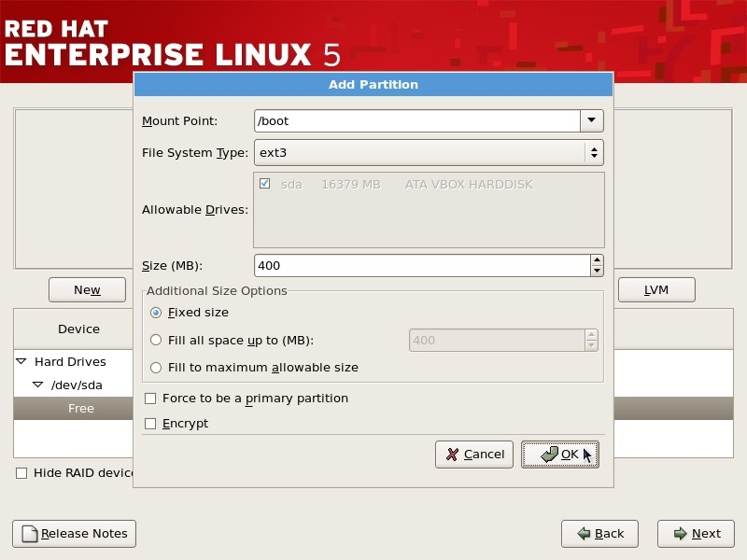Click the LVM button
The width and height of the screenshot is (747, 560).
656,289
